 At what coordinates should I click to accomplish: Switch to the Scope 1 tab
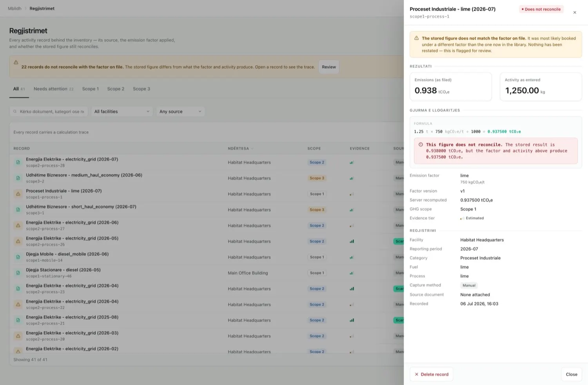[91, 89]
